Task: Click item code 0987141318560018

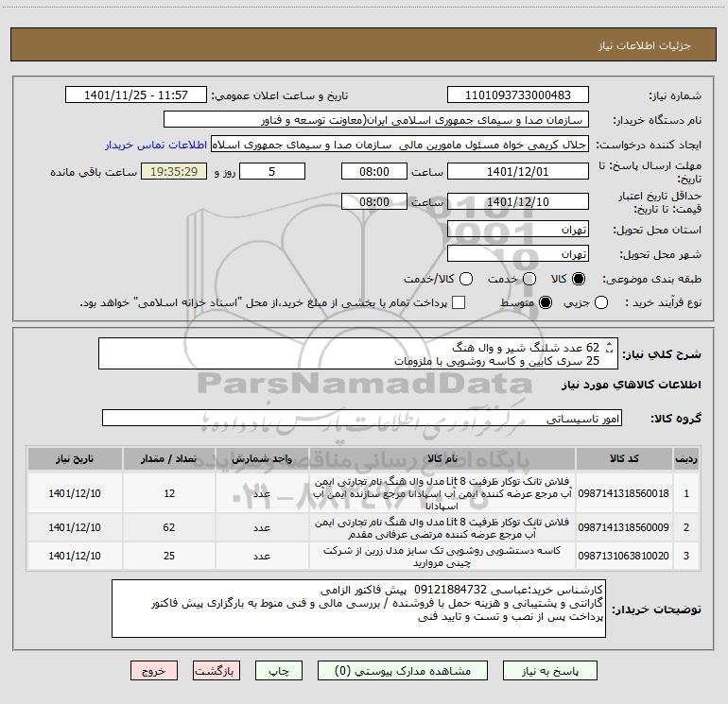Action: click(624, 493)
